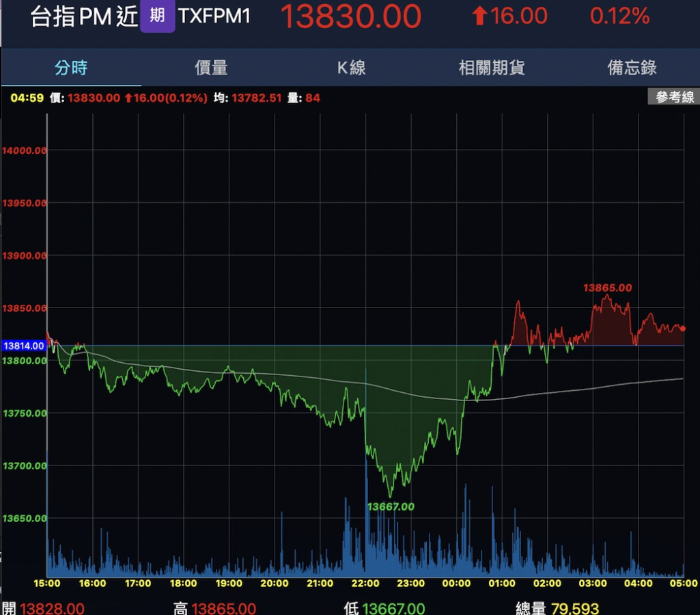Click the blue 13814.00 reference price label
This screenshot has width=700, height=615.
24,346
